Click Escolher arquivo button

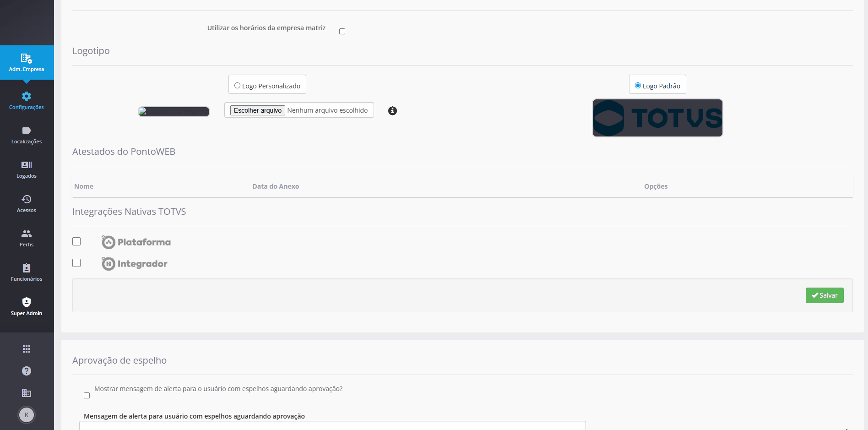tap(258, 110)
